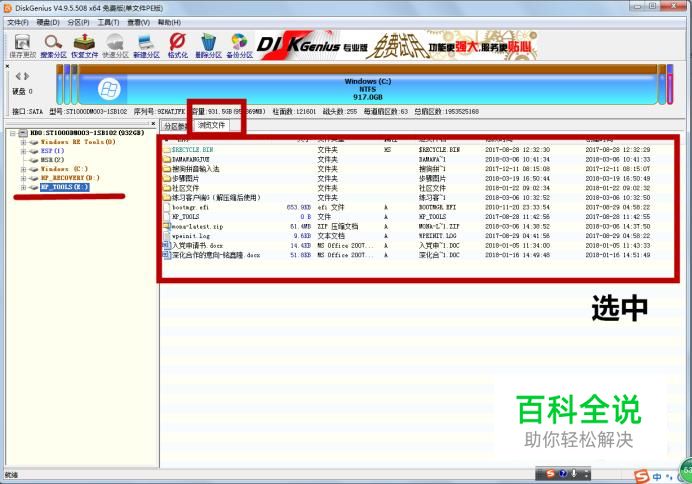692x484 pixels.
Task: Close the partition tree panel with x
Action: click(153, 124)
